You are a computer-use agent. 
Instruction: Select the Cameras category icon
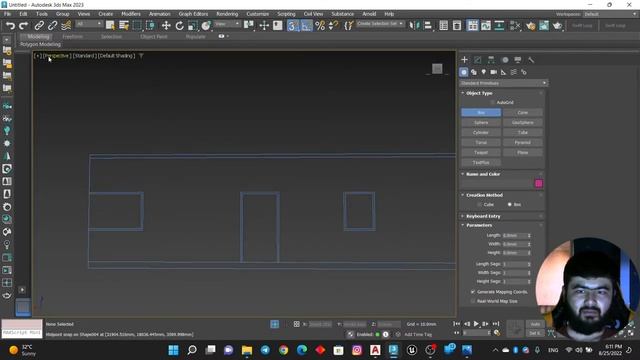click(x=493, y=72)
